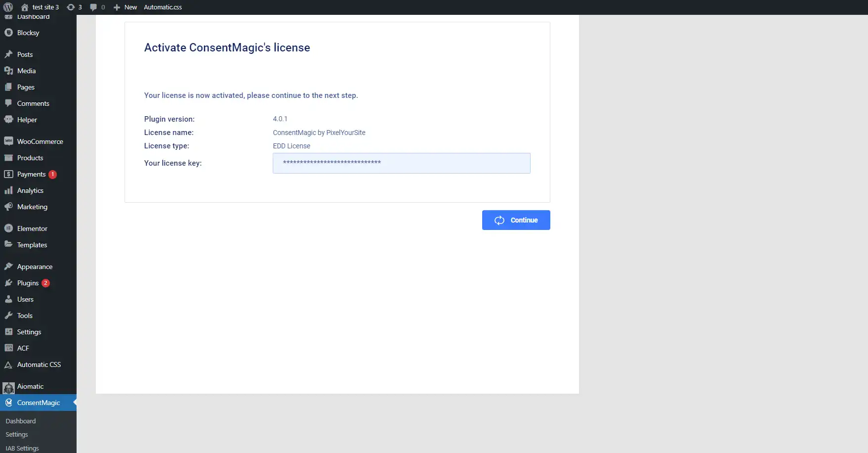The height and width of the screenshot is (453, 868).
Task: Select the Elementor sidebar icon
Action: [x=9, y=228]
